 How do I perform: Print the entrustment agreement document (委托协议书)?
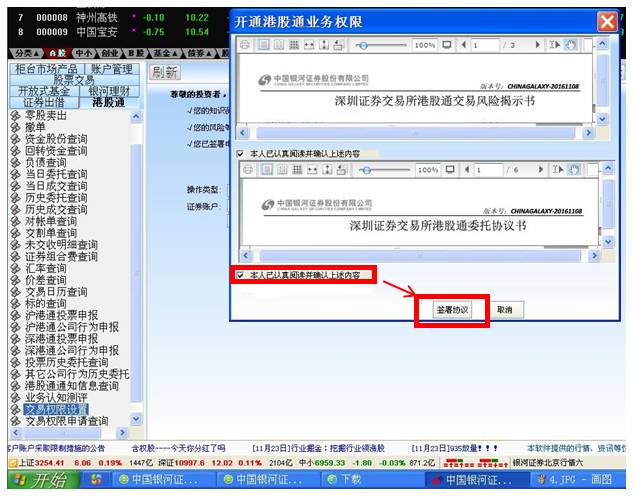pos(248,170)
